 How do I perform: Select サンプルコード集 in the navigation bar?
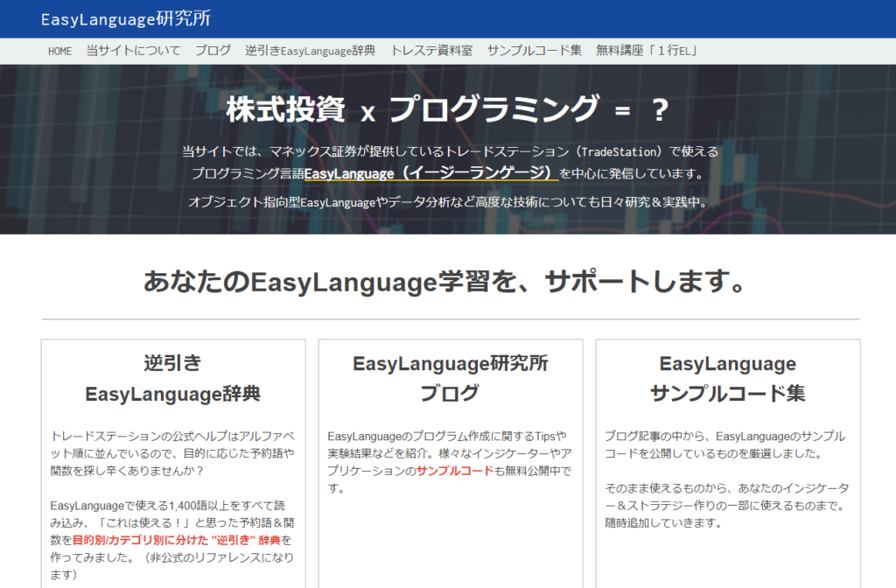point(535,50)
